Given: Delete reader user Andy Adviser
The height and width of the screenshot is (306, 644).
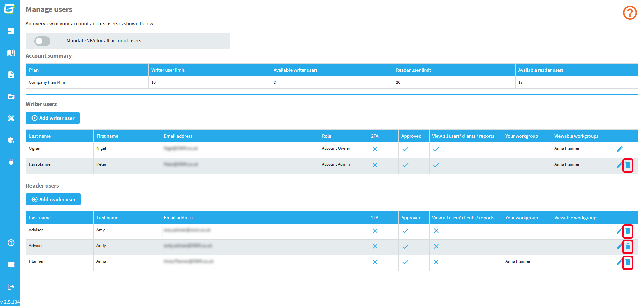Looking at the screenshot, I should click(628, 246).
